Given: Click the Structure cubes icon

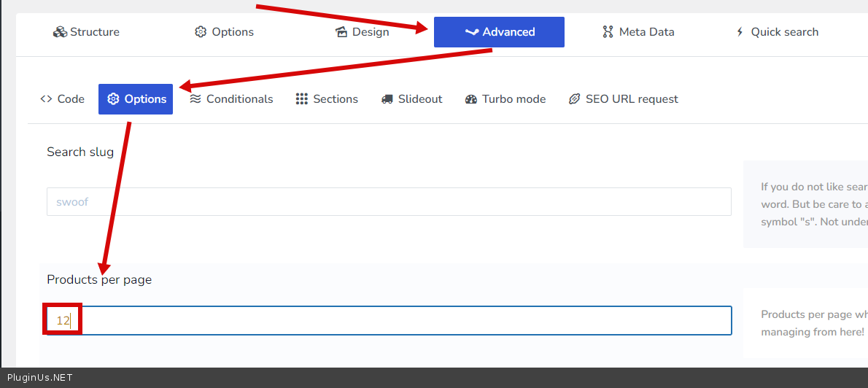Looking at the screenshot, I should click(60, 32).
